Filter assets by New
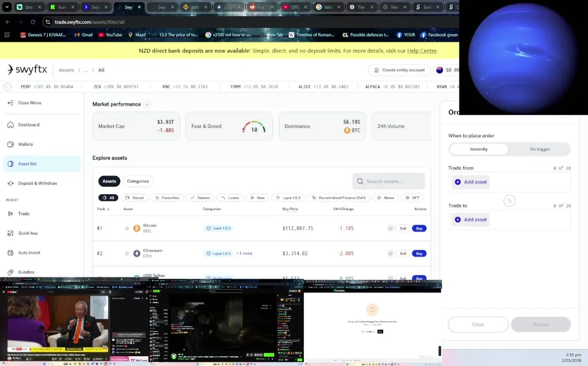This screenshot has width=588, height=366. 257,198
